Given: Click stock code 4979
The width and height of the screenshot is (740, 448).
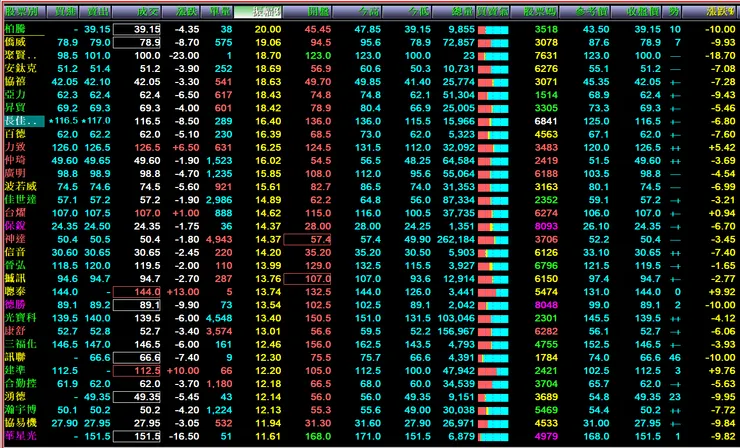Looking at the screenshot, I should coord(546,436).
